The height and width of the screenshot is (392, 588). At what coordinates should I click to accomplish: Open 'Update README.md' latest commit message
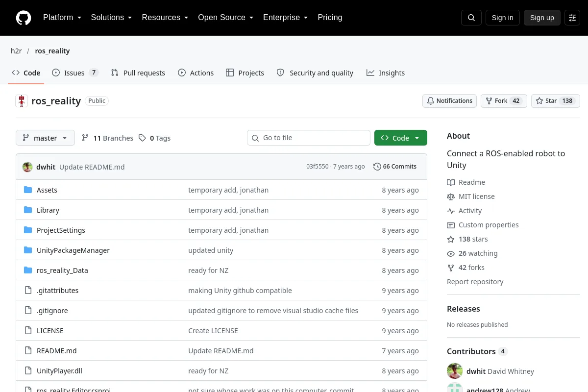pyautogui.click(x=92, y=167)
